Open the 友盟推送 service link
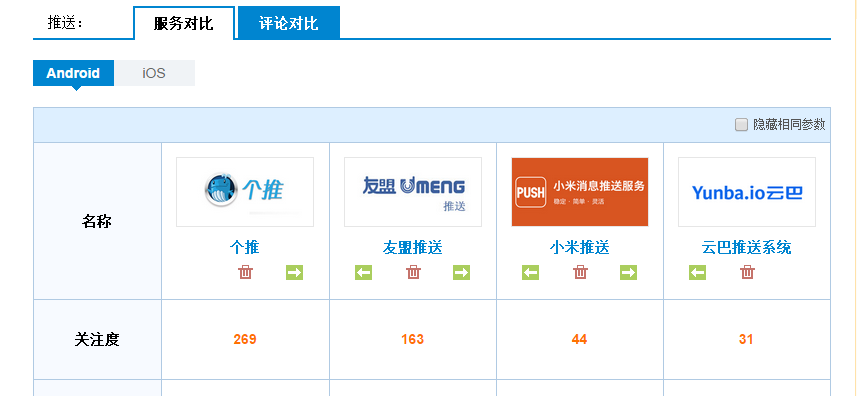The width and height of the screenshot is (857, 396). tap(413, 248)
